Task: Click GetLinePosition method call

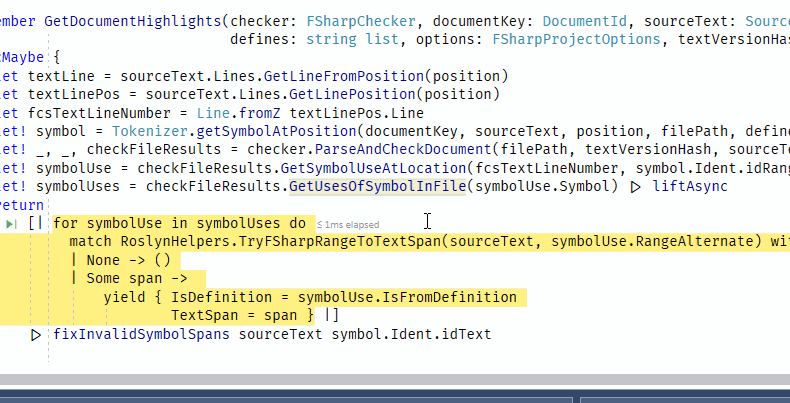Action: pyautogui.click(x=353, y=94)
